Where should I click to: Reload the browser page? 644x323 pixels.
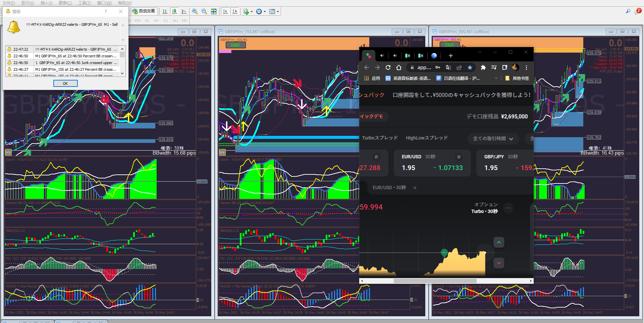point(388,67)
